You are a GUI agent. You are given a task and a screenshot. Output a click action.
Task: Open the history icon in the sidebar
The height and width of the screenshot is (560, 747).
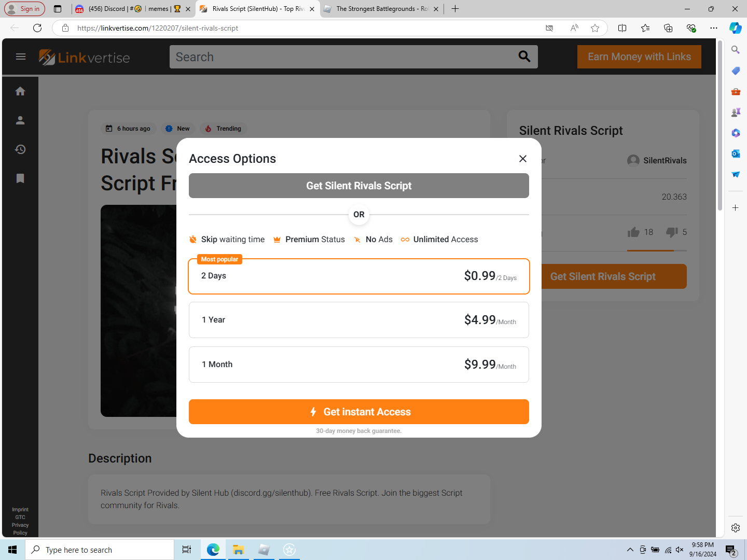(x=20, y=149)
